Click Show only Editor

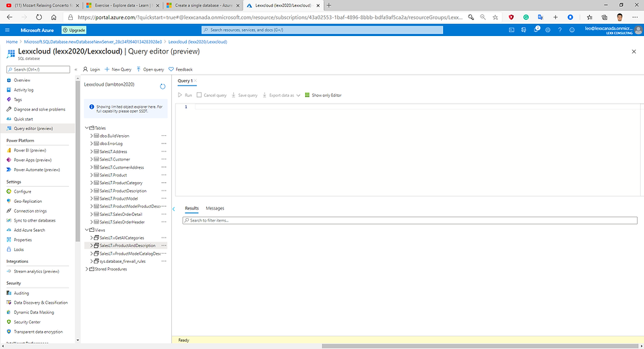click(x=323, y=95)
